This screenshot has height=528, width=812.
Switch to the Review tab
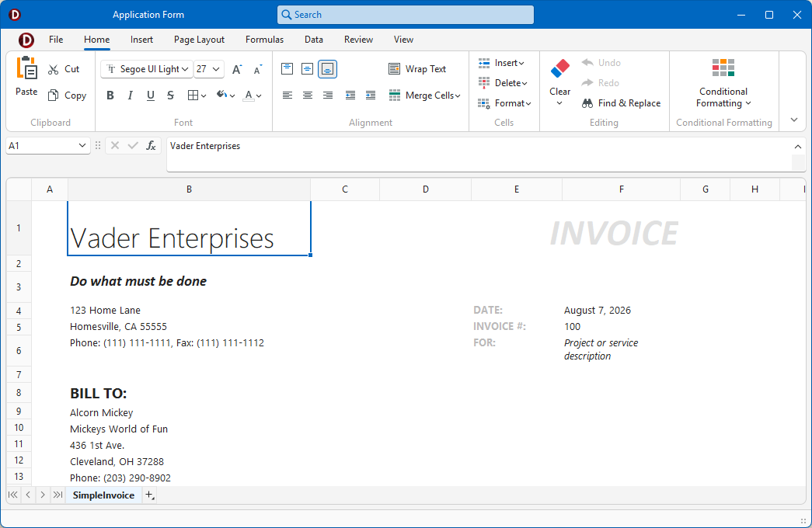[358, 40]
